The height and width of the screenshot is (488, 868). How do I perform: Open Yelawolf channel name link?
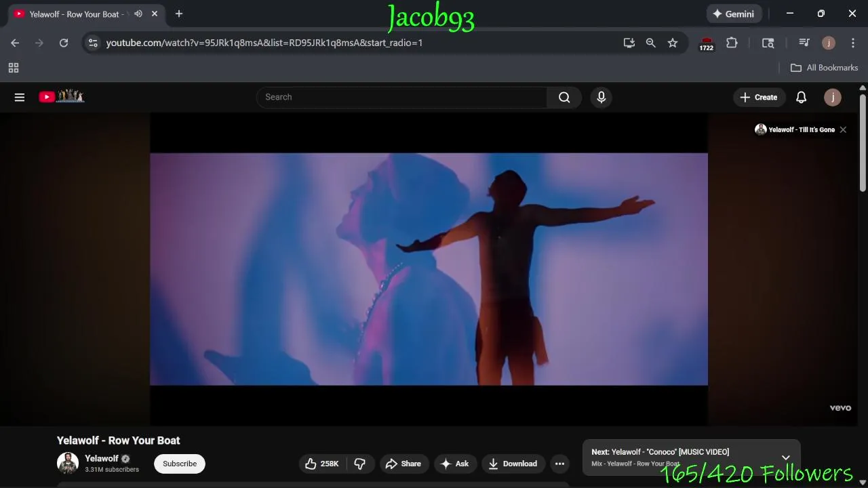point(102,458)
